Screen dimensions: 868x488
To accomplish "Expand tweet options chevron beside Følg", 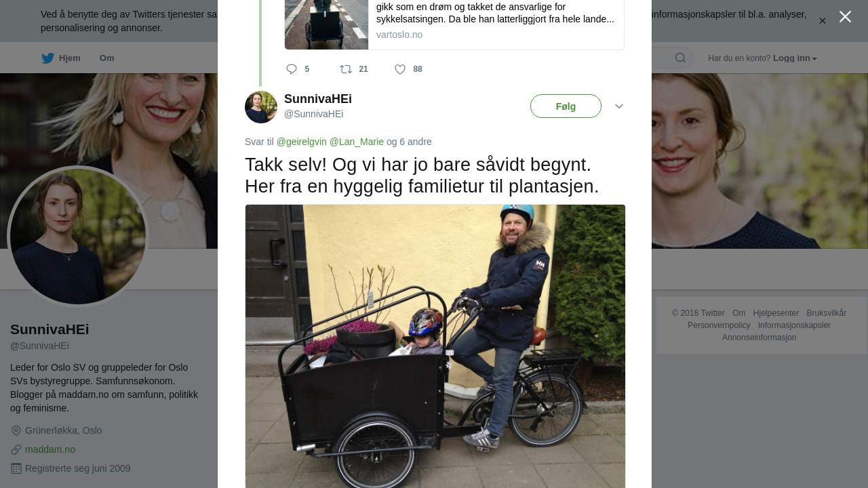I will [x=619, y=106].
